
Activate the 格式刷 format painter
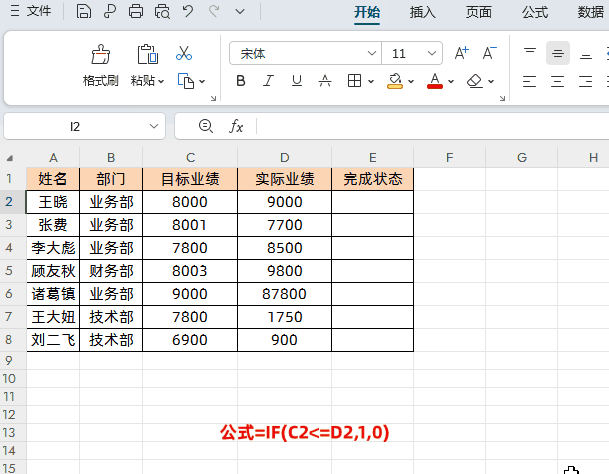(x=101, y=65)
